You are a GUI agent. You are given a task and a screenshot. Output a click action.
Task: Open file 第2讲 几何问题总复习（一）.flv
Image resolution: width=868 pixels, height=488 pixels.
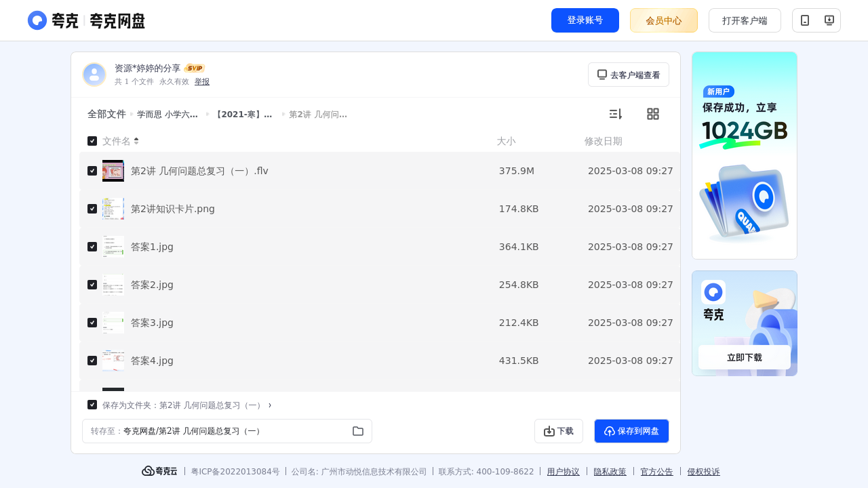coord(199,171)
